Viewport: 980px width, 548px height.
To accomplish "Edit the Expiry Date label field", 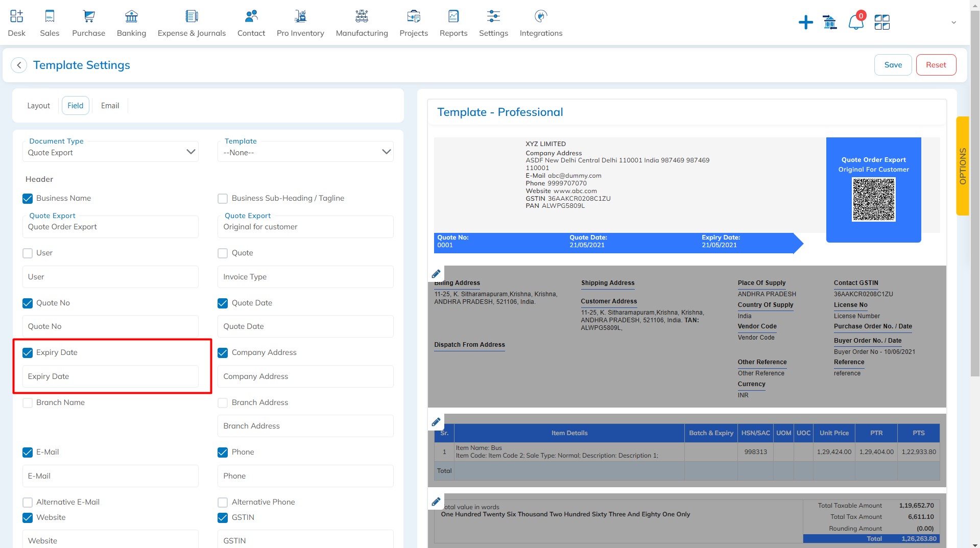I will [x=110, y=376].
